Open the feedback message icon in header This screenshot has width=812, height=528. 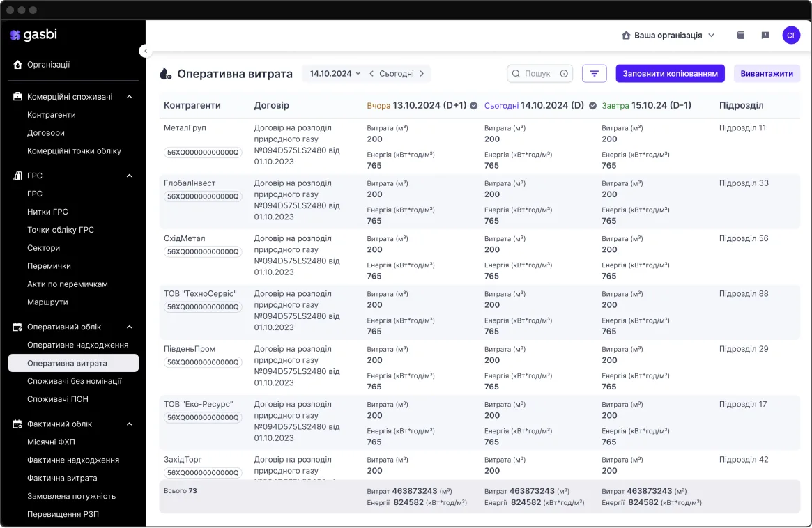click(x=765, y=36)
